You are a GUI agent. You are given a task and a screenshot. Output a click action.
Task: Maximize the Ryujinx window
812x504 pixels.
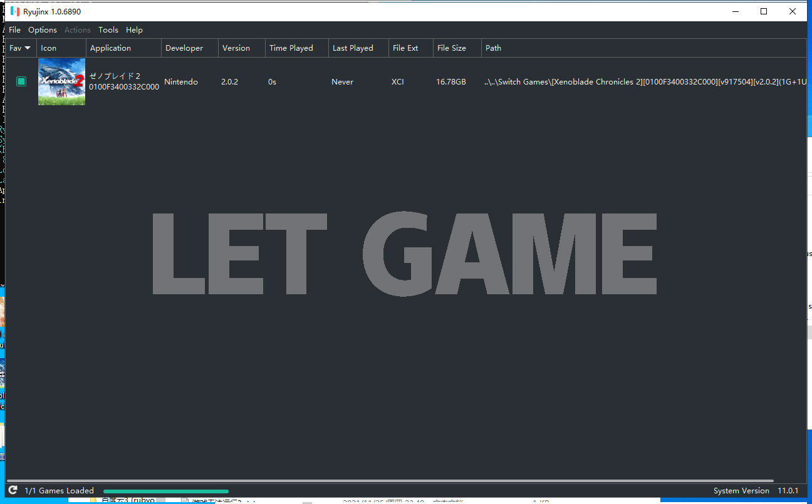point(764,11)
